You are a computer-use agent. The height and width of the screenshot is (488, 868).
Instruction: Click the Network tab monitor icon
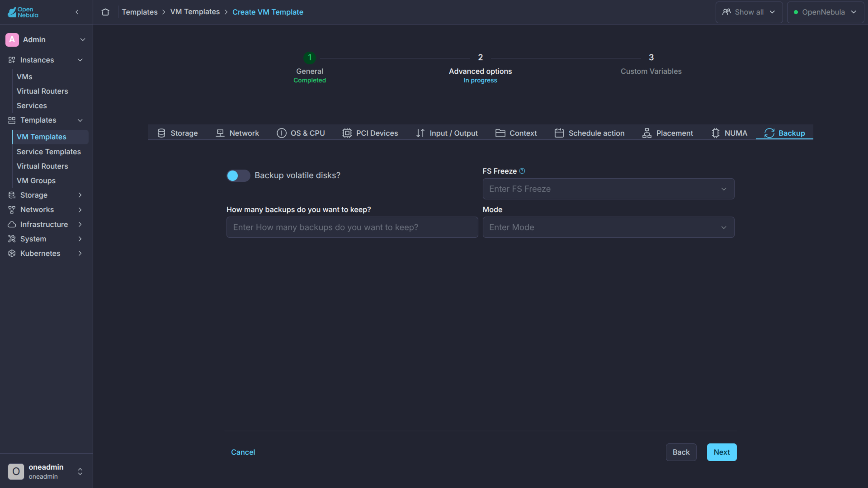tap(220, 133)
